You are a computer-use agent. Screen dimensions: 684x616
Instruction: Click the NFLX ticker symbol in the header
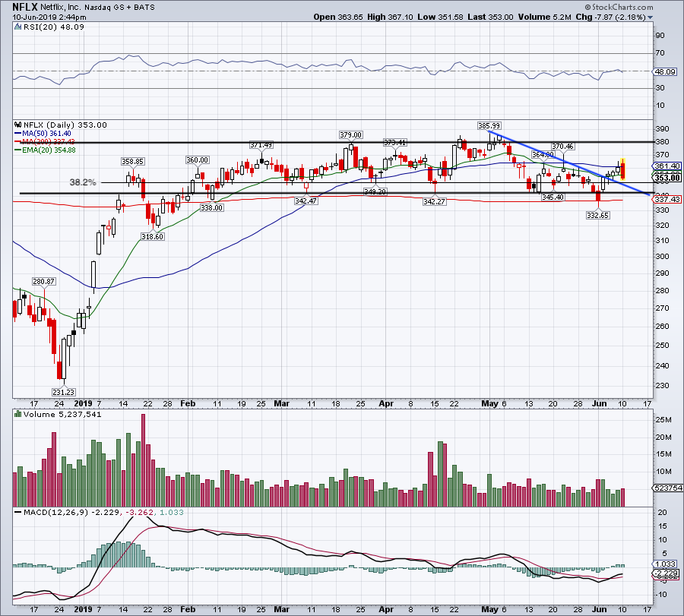pyautogui.click(x=25, y=7)
